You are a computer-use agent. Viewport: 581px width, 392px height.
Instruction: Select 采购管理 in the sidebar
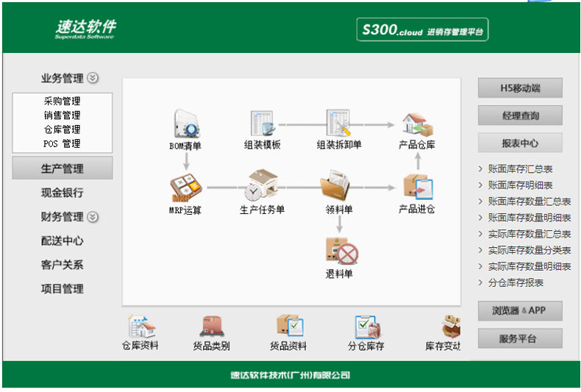pyautogui.click(x=63, y=101)
